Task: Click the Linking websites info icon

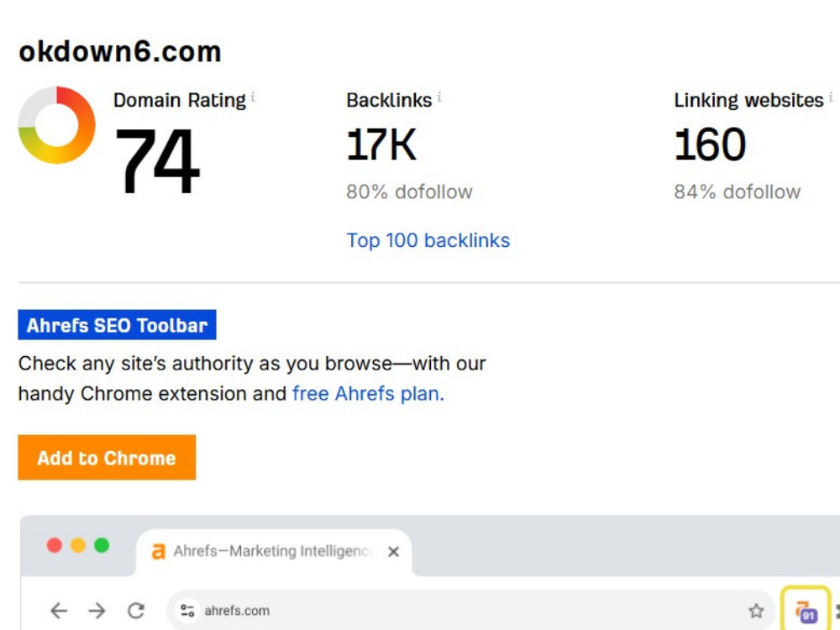Action: click(831, 97)
